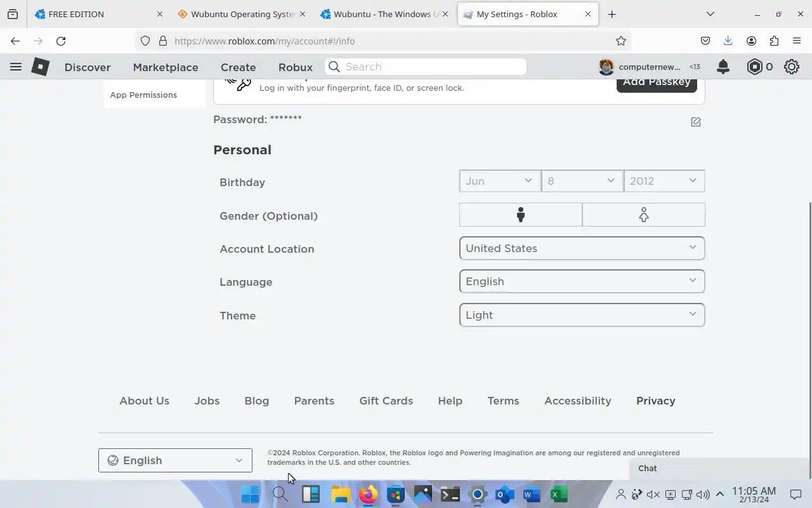Open Discover in Roblox navigation
Image resolution: width=812 pixels, height=508 pixels.
click(88, 67)
